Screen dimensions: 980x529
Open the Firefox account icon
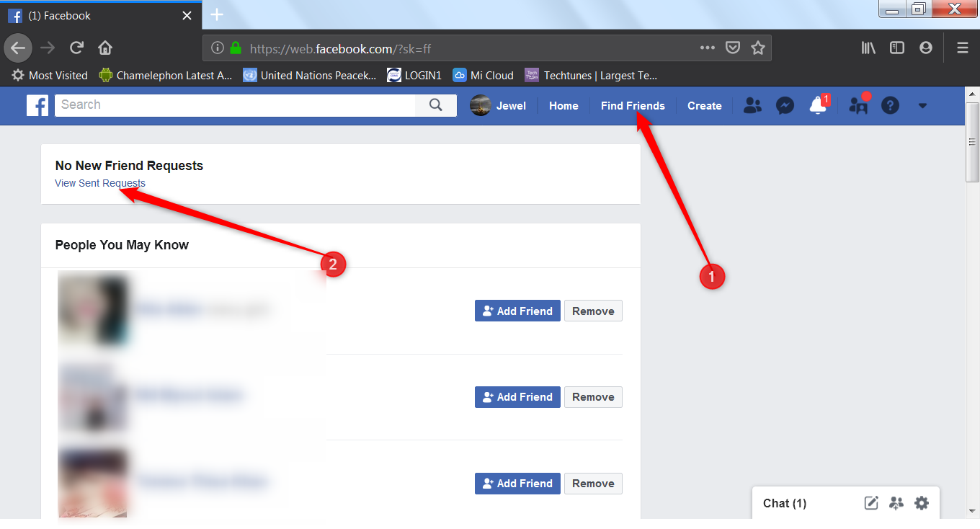point(926,48)
